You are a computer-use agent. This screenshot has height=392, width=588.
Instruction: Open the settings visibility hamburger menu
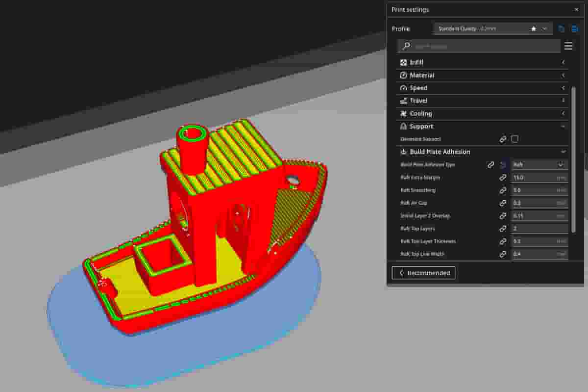coord(568,46)
